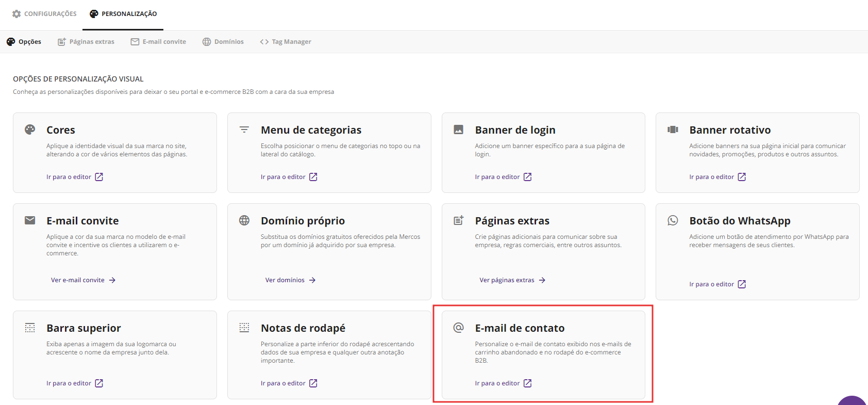Click the 'Ver páginas extras' link

513,280
